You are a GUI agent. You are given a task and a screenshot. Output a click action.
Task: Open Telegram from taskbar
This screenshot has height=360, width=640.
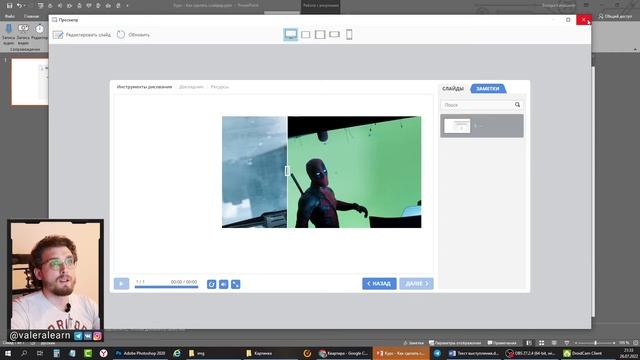437,353
